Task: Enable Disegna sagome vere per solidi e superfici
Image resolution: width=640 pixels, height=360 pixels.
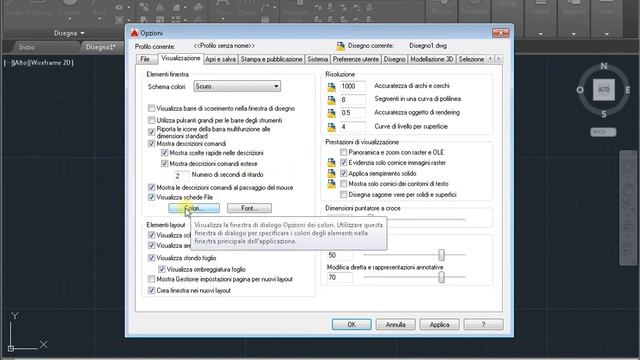Action: 344,195
